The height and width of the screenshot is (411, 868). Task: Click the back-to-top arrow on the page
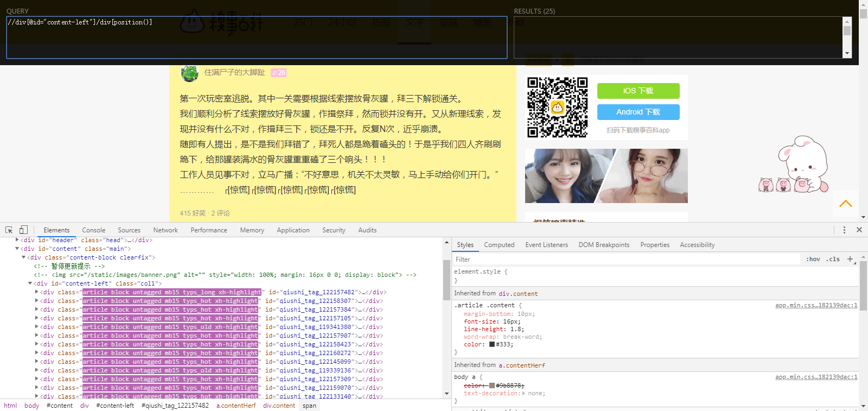coord(846,204)
